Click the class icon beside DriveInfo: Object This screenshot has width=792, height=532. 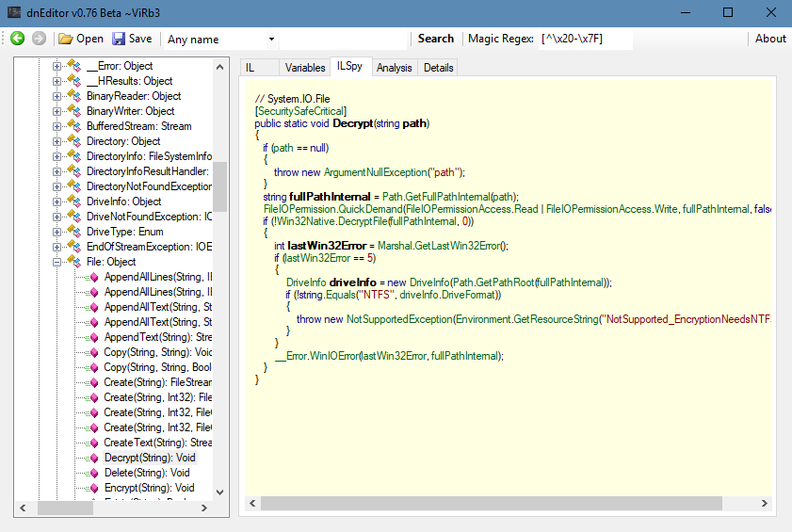(x=74, y=202)
